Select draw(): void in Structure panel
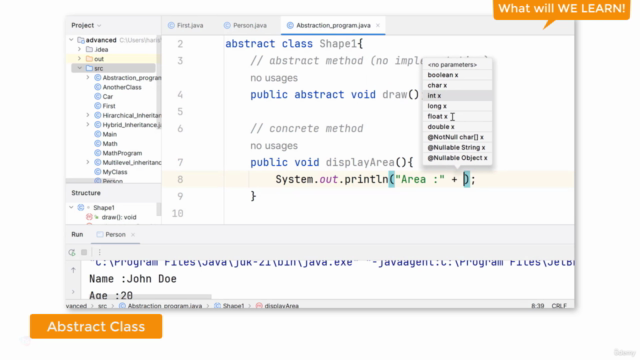The width and height of the screenshot is (640, 360). [119, 217]
